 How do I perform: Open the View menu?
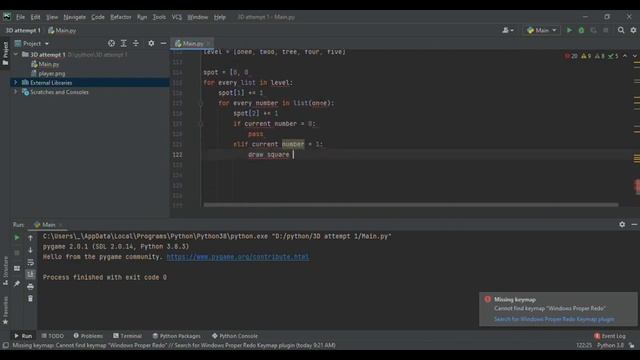[x=52, y=17]
